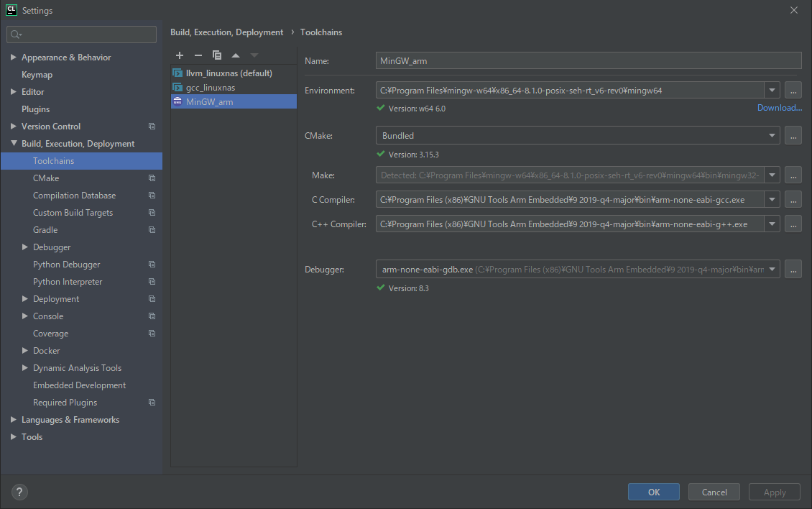Move toolchain down with arrow icon

point(254,55)
